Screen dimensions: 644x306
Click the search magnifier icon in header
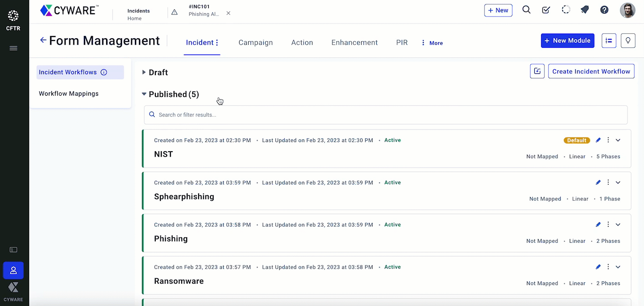(x=526, y=10)
